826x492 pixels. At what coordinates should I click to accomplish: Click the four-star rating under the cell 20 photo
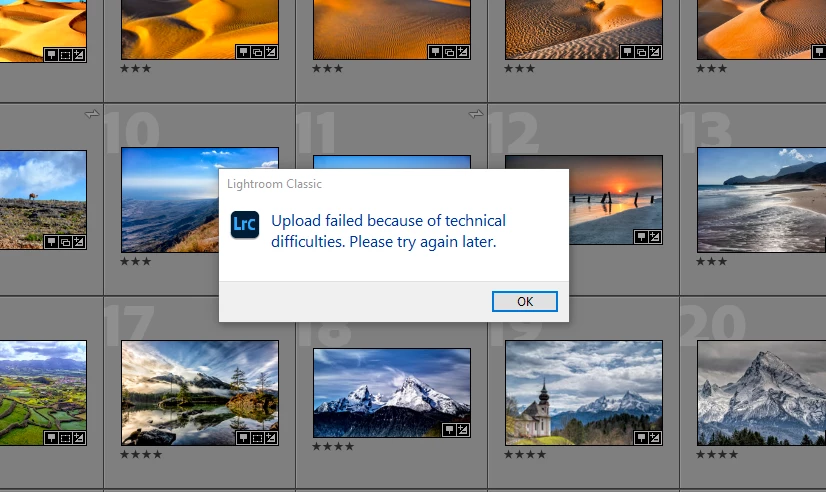[716, 454]
